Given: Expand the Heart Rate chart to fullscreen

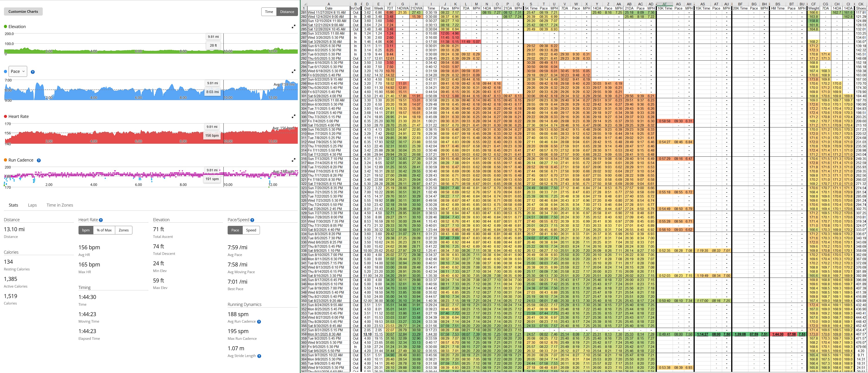Looking at the screenshot, I should click(294, 117).
